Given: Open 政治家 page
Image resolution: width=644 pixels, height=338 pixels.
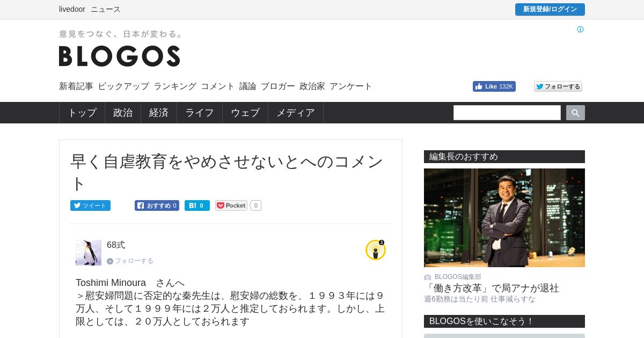Looking at the screenshot, I should (312, 86).
